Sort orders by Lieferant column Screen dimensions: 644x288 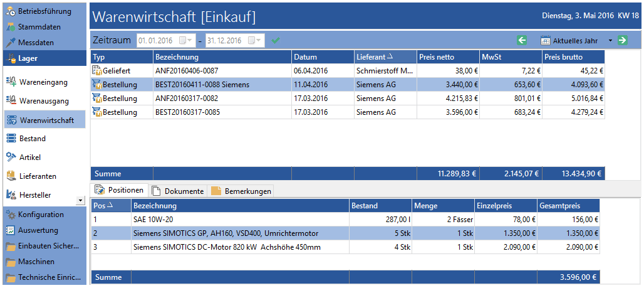click(385, 56)
